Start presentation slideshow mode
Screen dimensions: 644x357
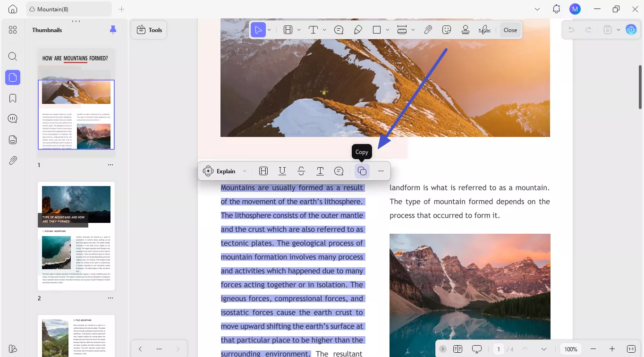pos(477,349)
